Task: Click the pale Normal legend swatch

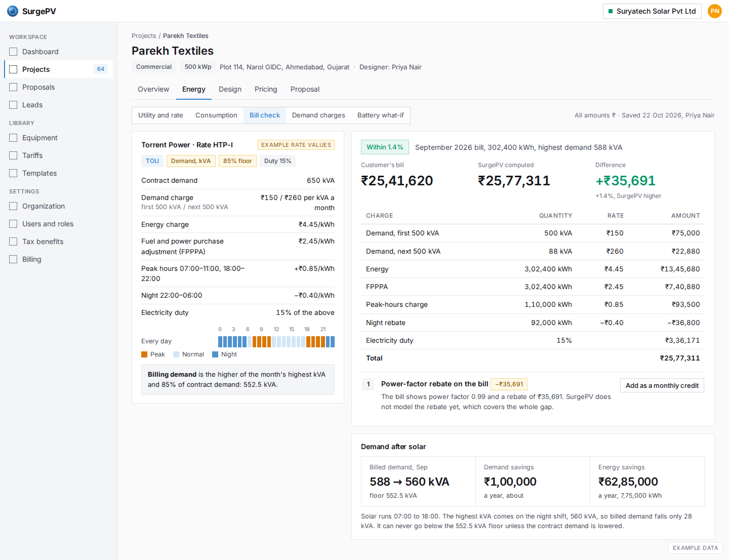Action: coord(176,354)
